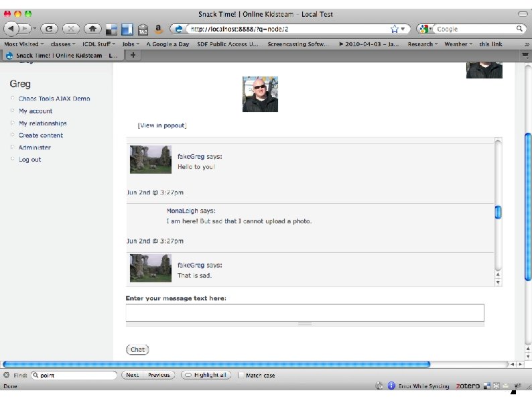Enable the Match case checkbox
532x399 pixels.
pos(240,376)
